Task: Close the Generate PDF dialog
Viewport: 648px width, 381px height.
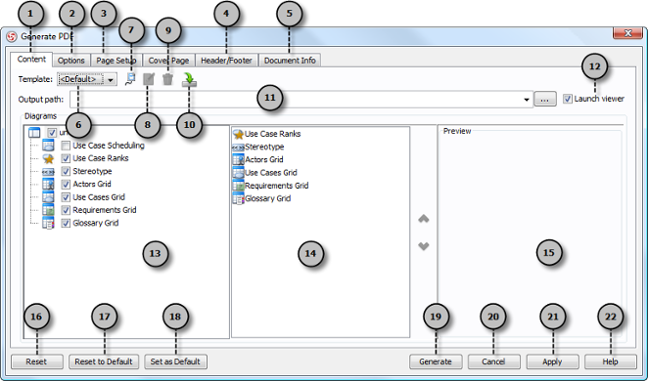Action: tap(628, 33)
